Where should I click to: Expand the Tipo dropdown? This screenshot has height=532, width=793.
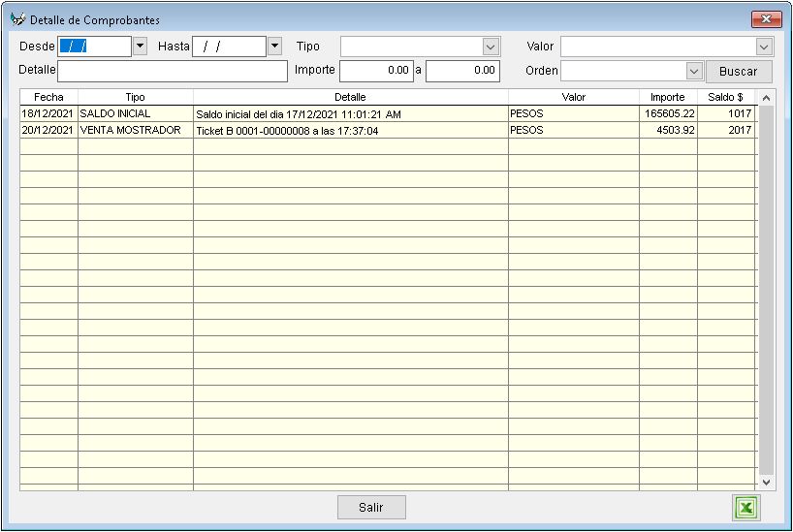pyautogui.click(x=491, y=47)
